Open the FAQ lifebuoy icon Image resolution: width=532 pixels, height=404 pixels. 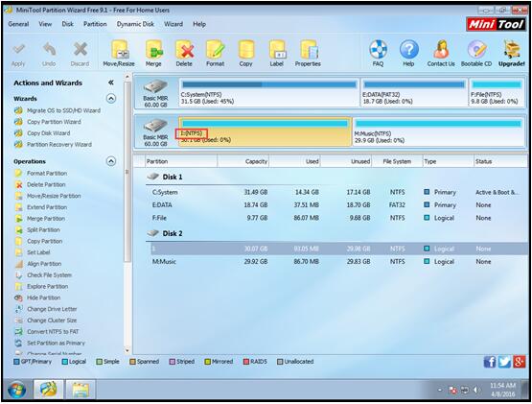(378, 50)
